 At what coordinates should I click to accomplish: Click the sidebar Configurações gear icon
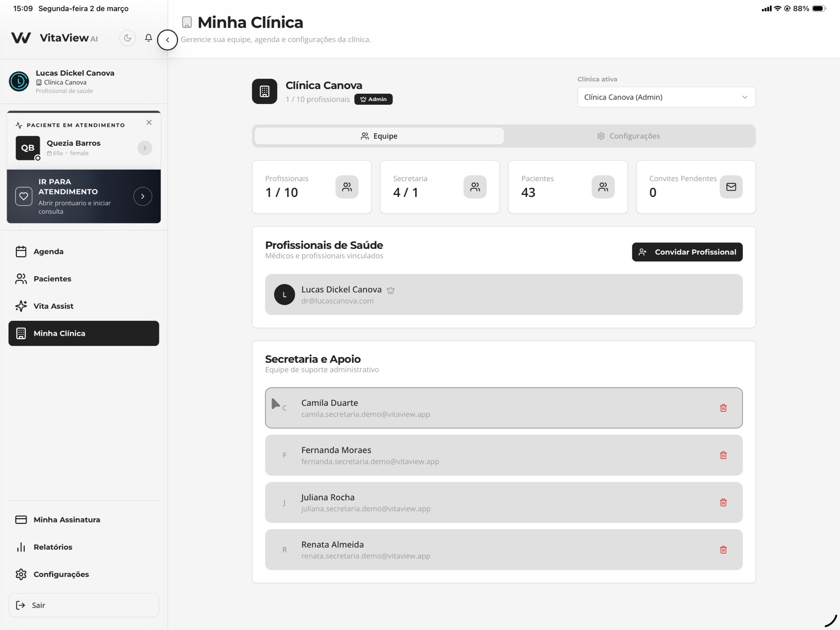21,574
